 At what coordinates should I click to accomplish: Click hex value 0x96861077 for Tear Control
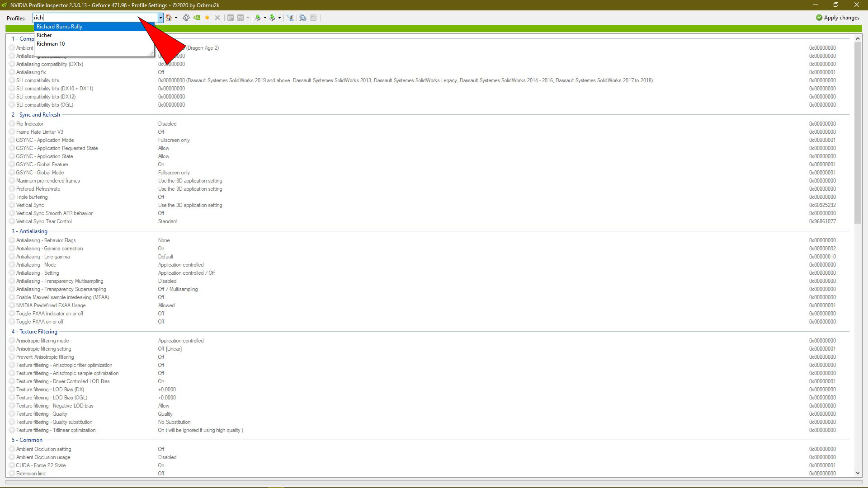tap(822, 221)
